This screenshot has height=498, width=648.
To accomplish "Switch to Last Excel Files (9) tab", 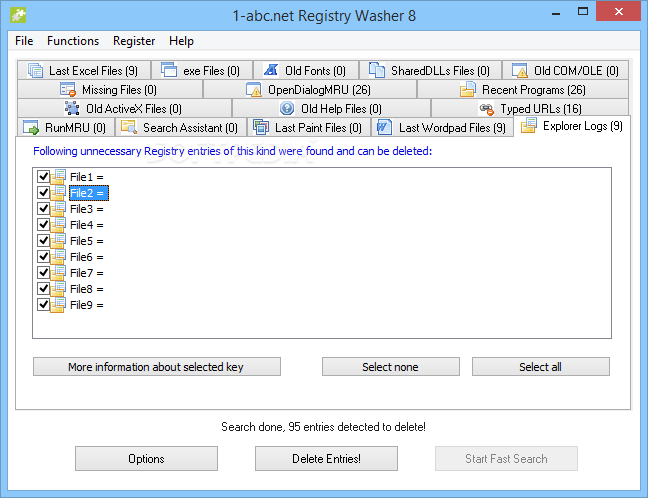I will coord(84,70).
